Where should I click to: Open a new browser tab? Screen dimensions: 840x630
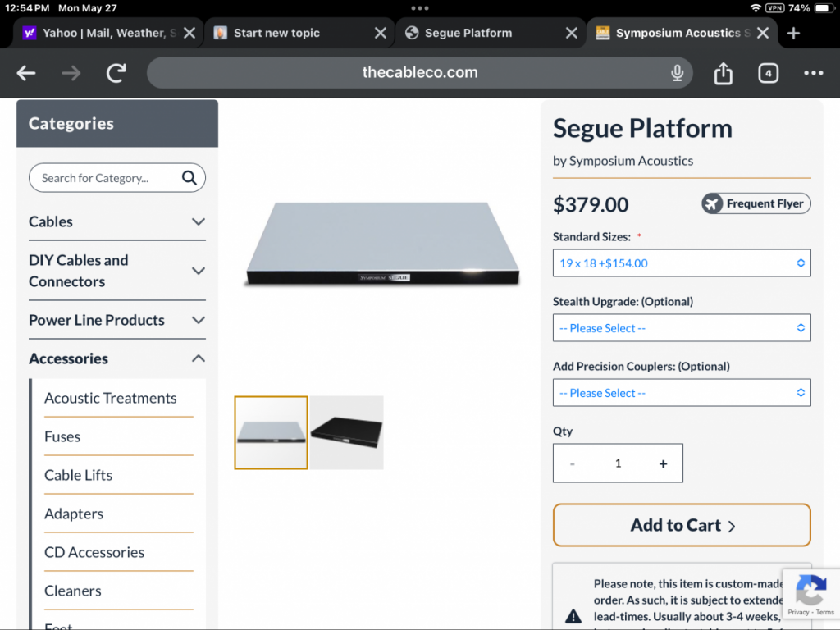point(793,33)
